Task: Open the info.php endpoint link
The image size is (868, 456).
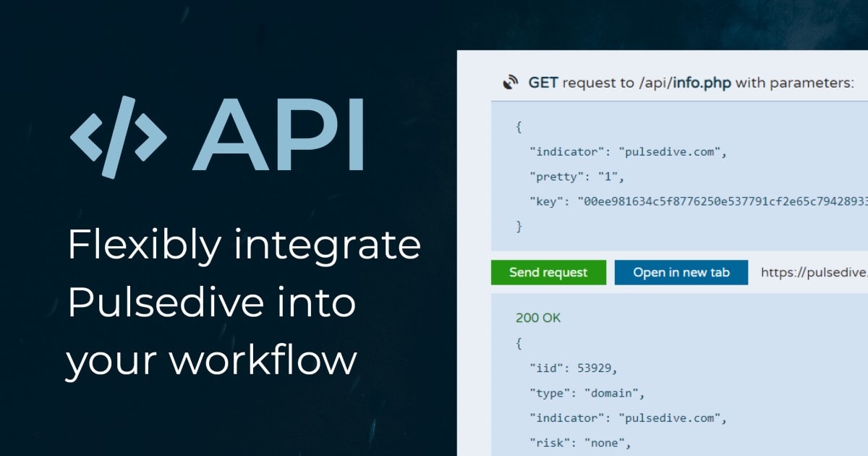Action: (704, 83)
